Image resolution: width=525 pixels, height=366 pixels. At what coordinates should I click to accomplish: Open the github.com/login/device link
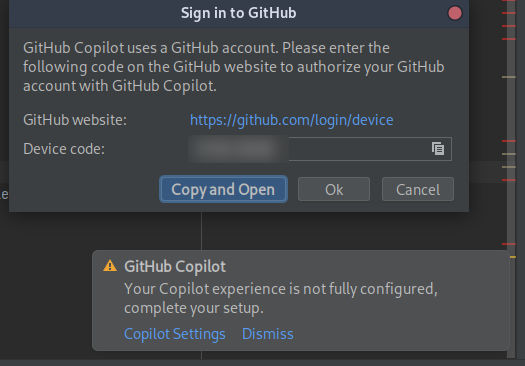[291, 120]
